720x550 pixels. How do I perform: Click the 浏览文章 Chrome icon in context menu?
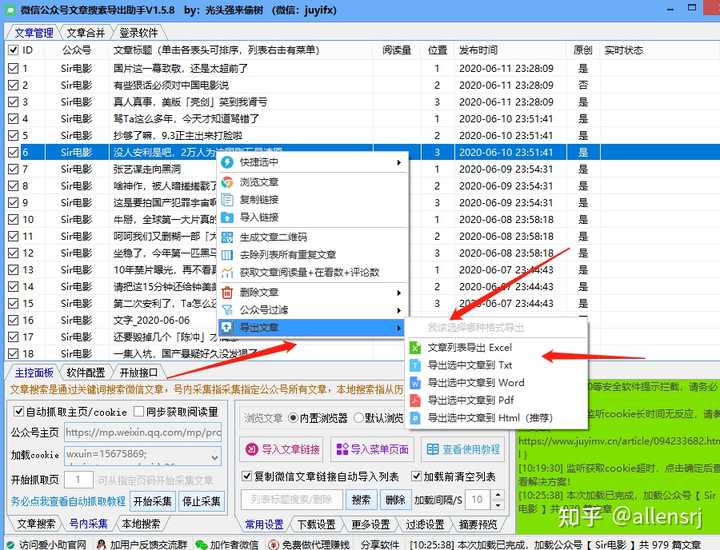point(227,182)
